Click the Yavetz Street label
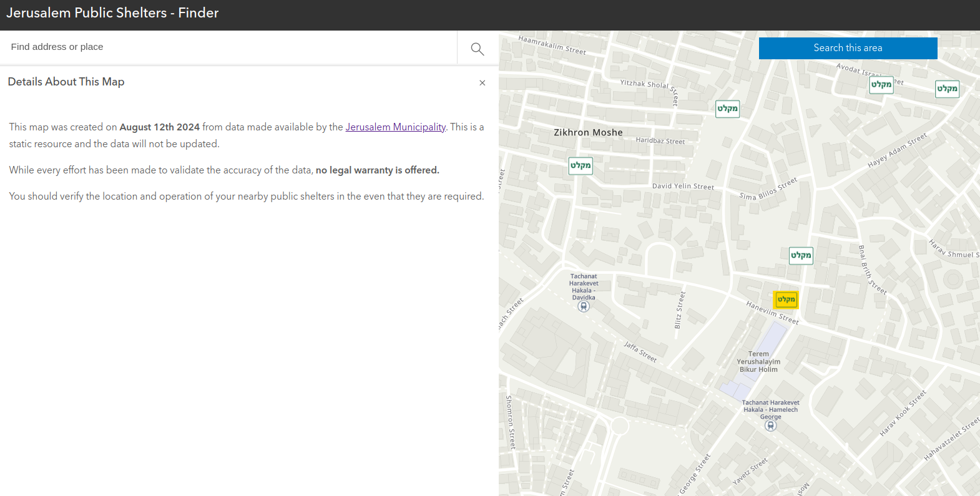Screen dimensions: 980x496 (750, 472)
